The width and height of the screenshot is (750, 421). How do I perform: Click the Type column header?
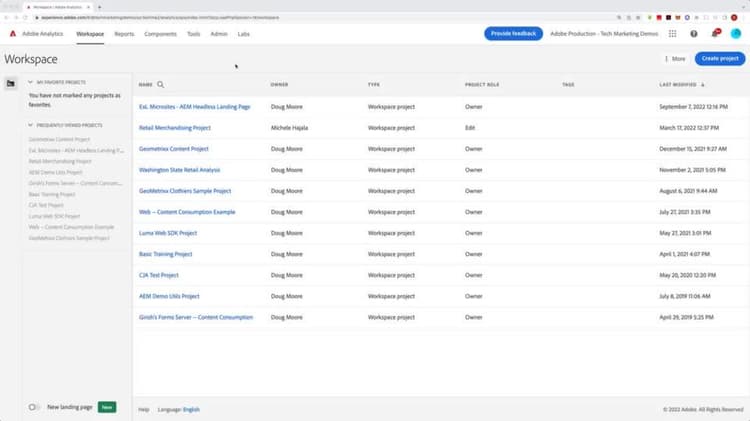click(374, 85)
